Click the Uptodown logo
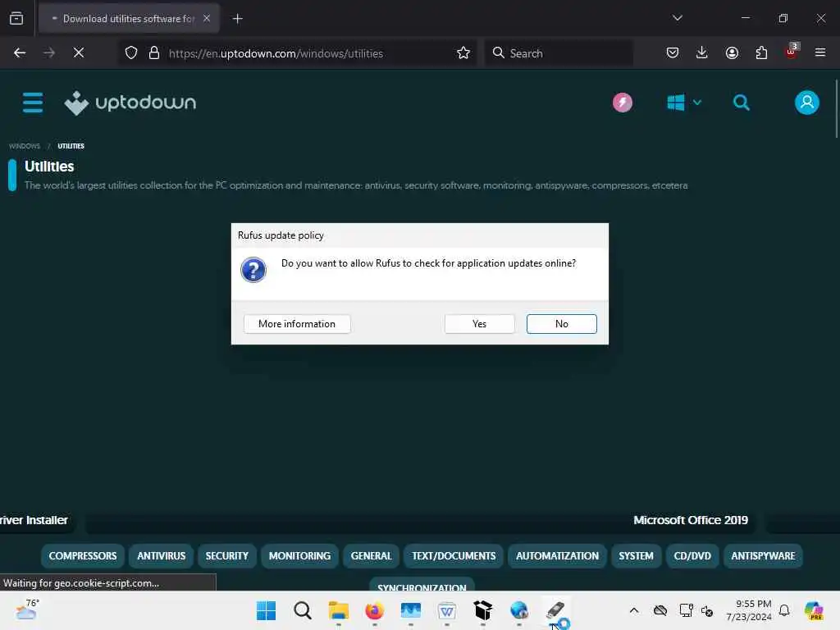Screen dimensions: 840x630 pos(130,103)
